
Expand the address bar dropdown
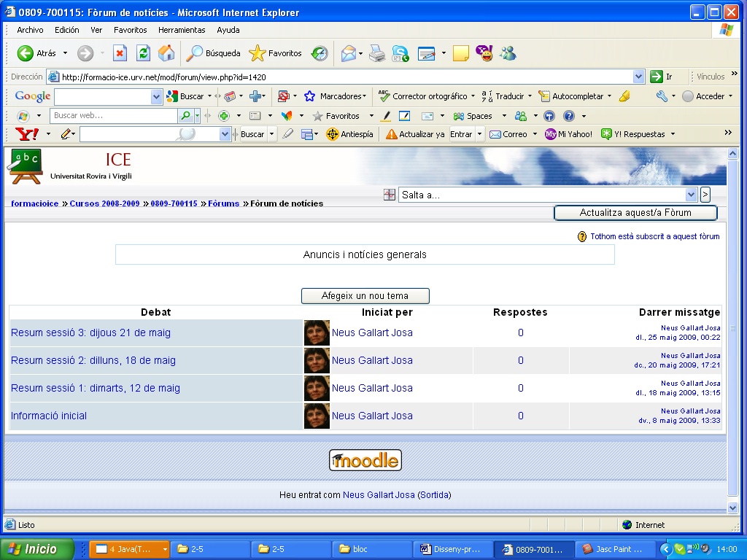tap(639, 77)
